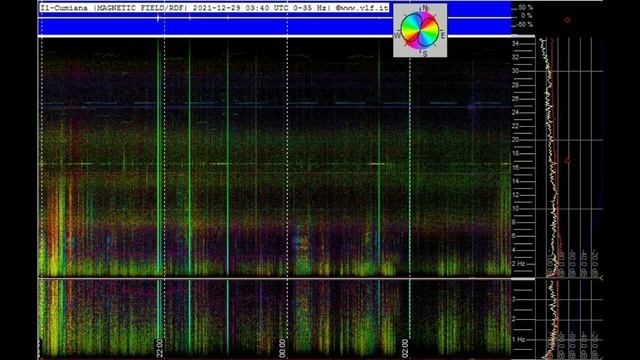Click the red circle marker in the top-right percent panel
640x360 pixels.
(567, 20)
